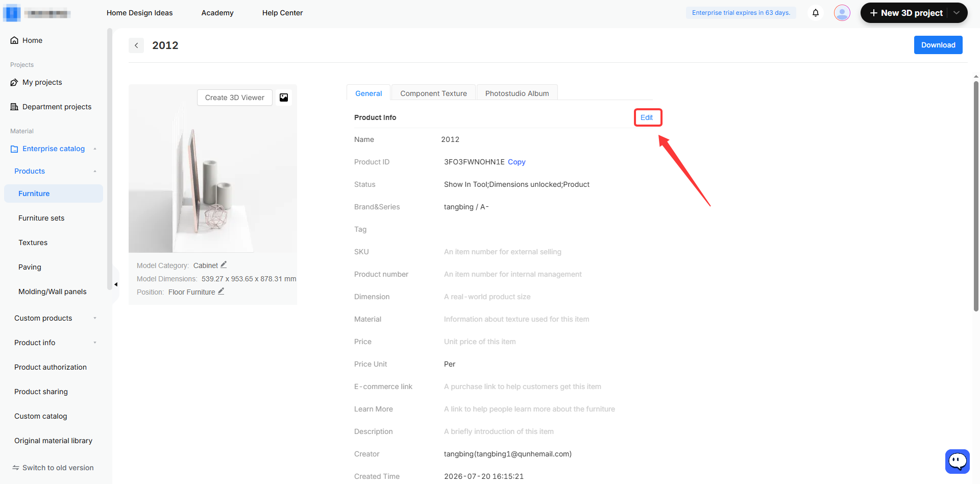The height and width of the screenshot is (484, 980).
Task: Open the chat support bubble
Action: click(x=958, y=462)
